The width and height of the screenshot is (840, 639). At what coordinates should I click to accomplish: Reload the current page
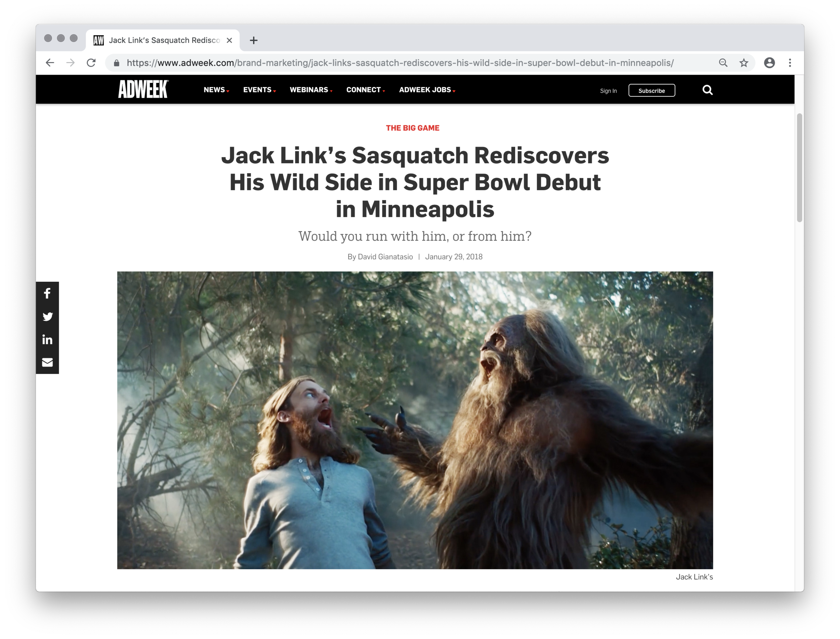point(91,63)
